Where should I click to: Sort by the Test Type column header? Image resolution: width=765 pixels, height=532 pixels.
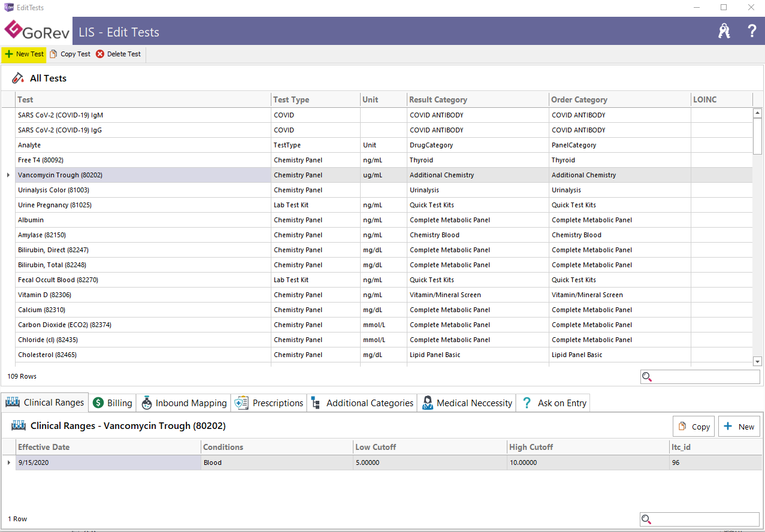[316, 99]
